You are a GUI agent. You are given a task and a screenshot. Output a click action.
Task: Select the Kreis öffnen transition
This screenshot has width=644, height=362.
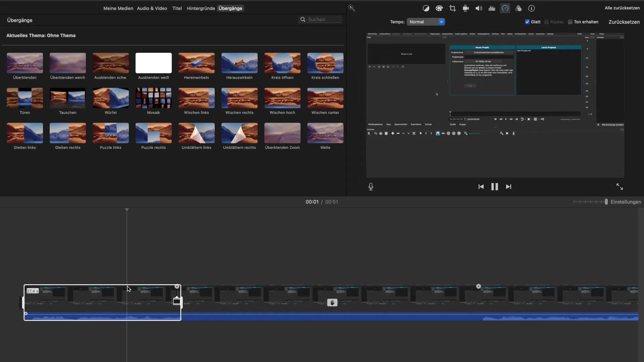[282, 63]
